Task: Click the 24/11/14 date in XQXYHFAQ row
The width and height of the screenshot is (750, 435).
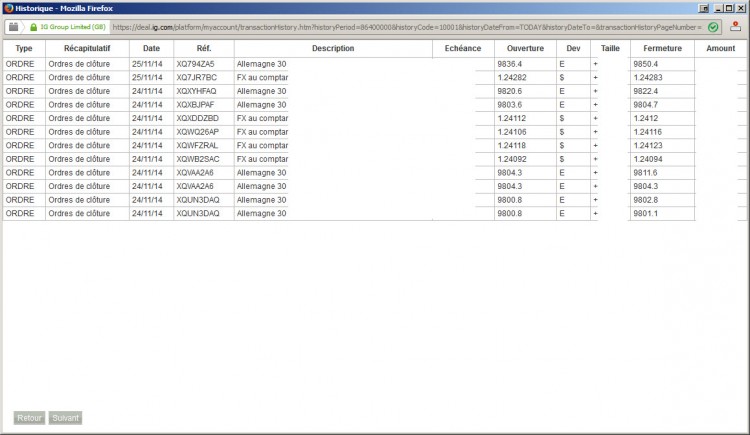Action: (147, 91)
